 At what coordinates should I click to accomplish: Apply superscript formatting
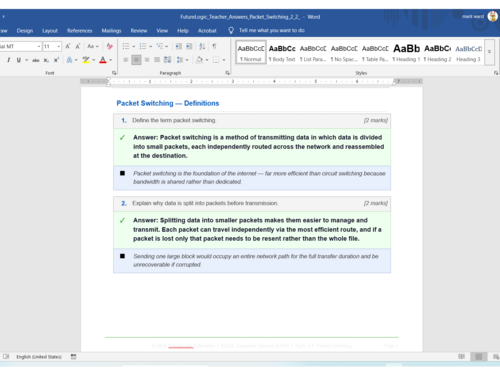pyautogui.click(x=56, y=60)
